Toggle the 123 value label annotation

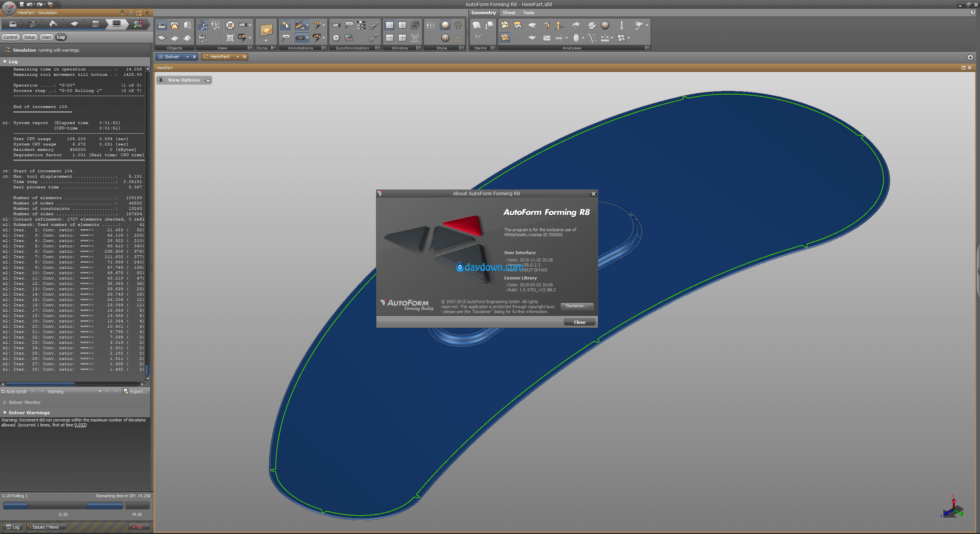302,38
